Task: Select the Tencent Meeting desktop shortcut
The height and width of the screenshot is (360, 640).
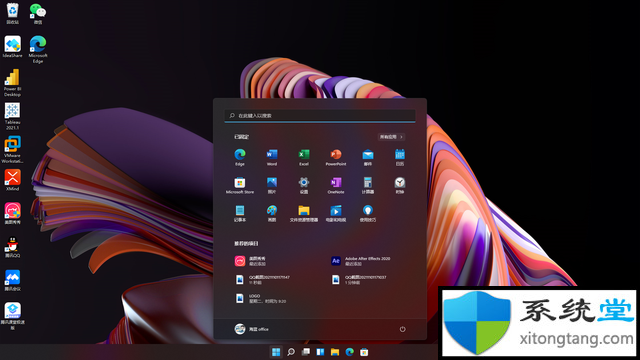Action: (x=12, y=280)
